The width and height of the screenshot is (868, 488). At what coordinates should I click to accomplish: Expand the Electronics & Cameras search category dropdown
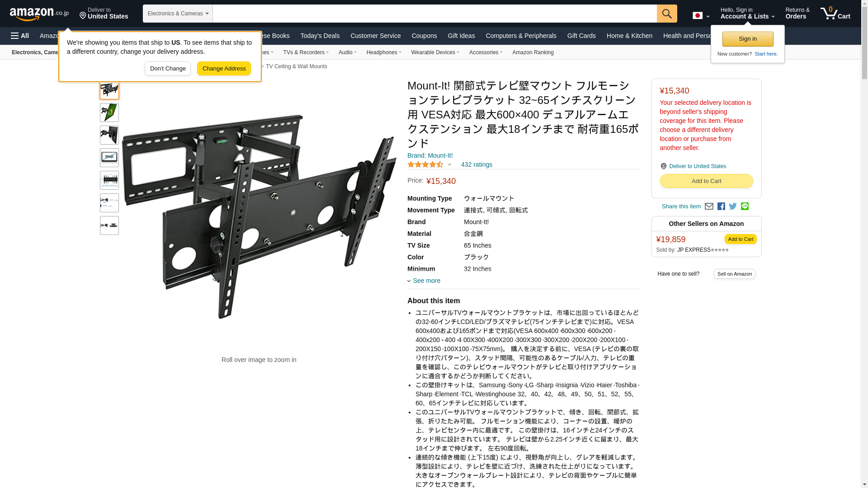tap(178, 14)
